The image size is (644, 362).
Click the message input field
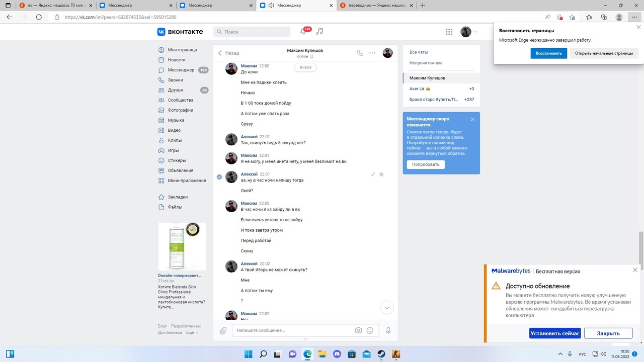292,330
